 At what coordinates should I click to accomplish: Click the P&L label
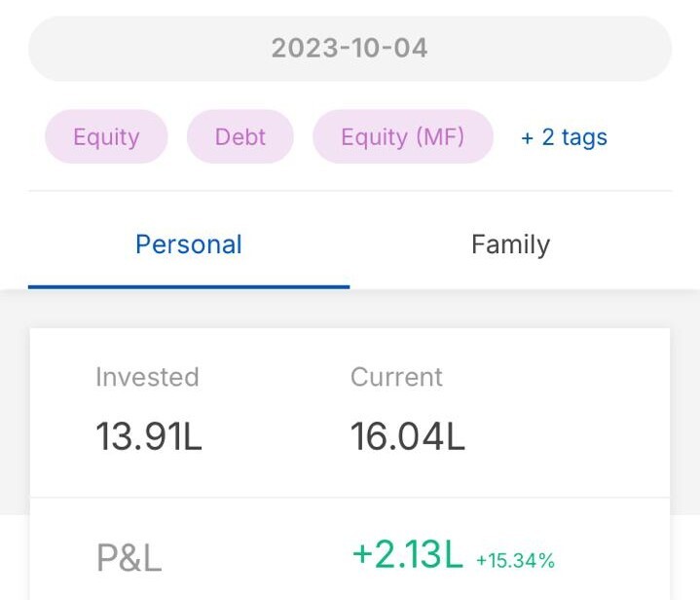(x=129, y=558)
